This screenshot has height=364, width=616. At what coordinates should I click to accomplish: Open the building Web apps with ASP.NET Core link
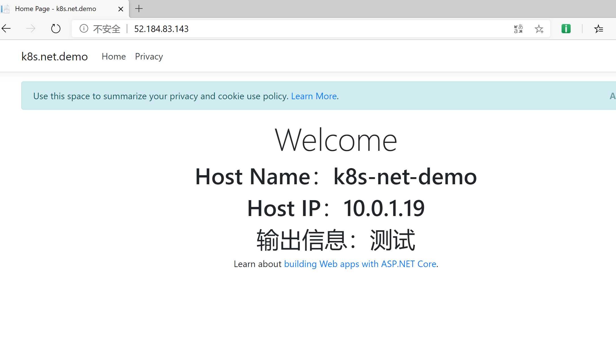360,264
